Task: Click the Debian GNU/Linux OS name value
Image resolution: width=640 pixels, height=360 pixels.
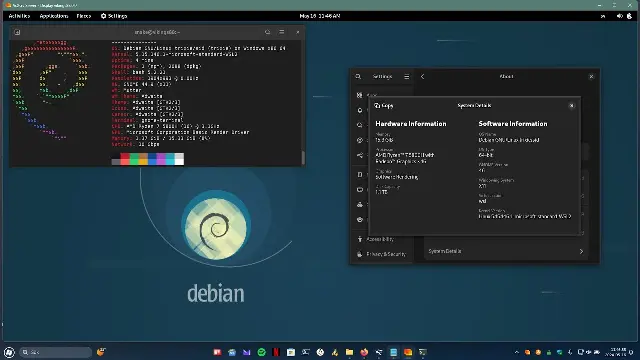Action: pos(509,140)
